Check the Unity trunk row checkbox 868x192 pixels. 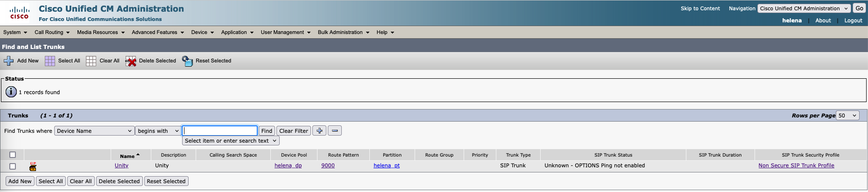tap(13, 166)
